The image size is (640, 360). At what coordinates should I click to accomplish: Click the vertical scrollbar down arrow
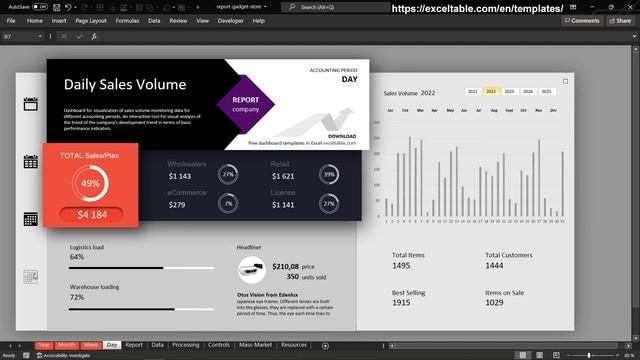tap(636, 338)
